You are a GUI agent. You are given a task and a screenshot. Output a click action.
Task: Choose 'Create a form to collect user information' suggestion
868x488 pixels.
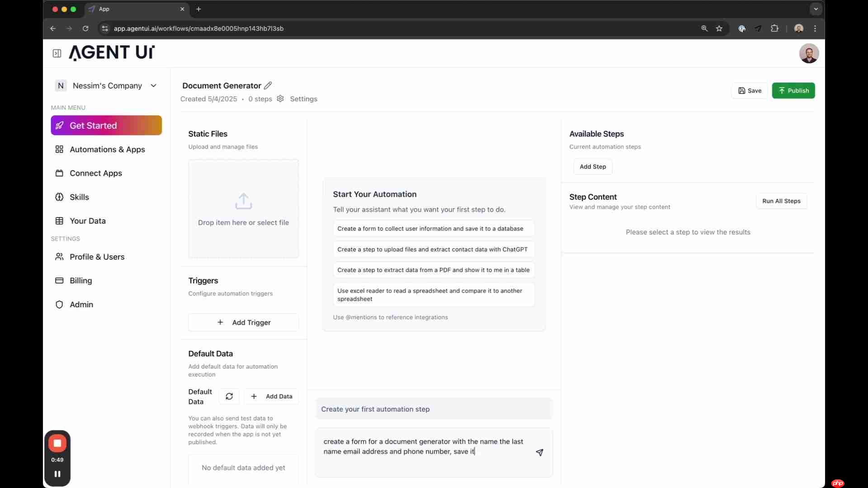pyautogui.click(x=434, y=229)
